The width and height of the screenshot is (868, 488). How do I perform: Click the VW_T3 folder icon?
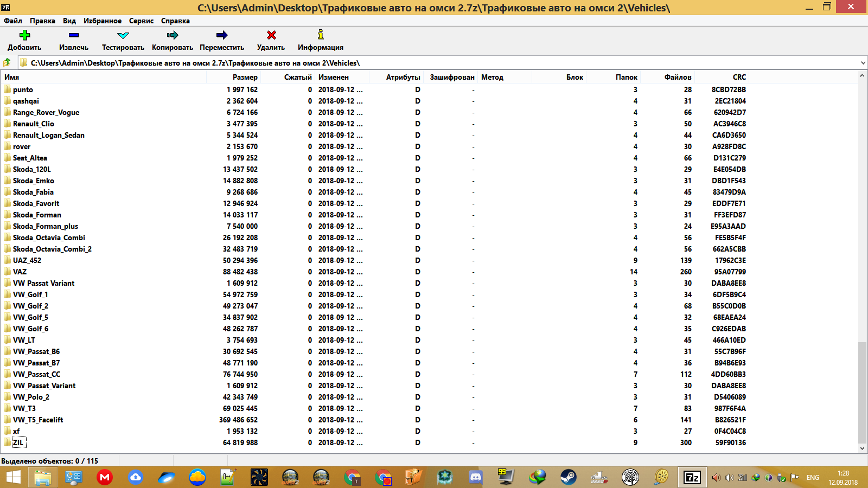[x=7, y=408]
